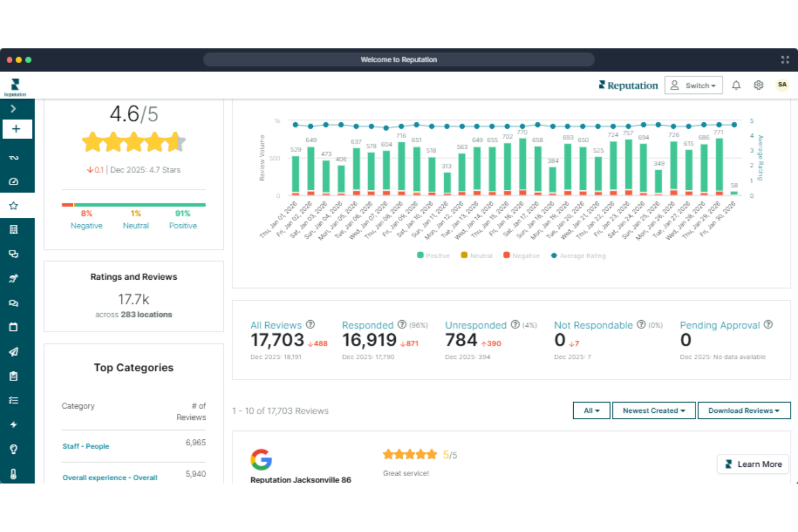Open the lightbulb insights icon in sidebar
Screen dimensions: 798x532
(14, 449)
